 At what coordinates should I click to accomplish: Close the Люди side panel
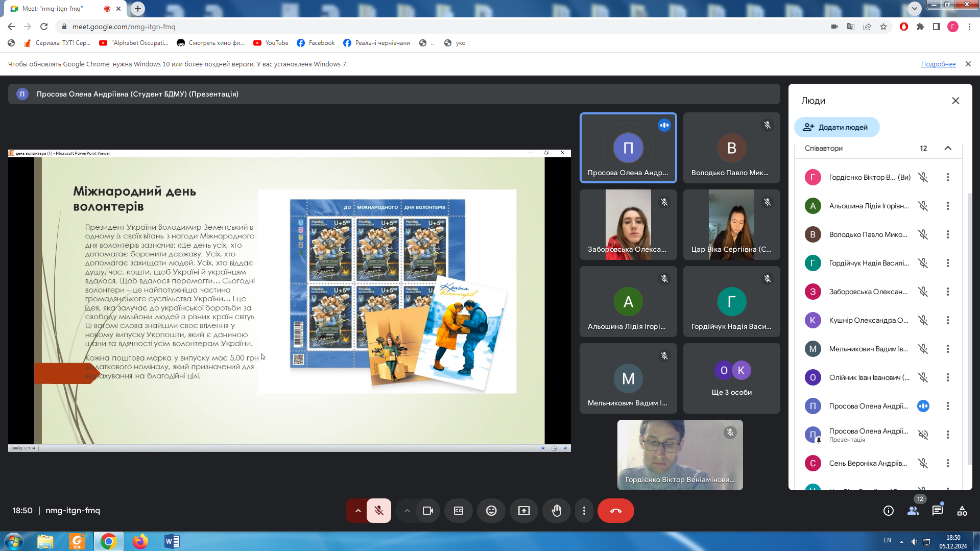[955, 101]
